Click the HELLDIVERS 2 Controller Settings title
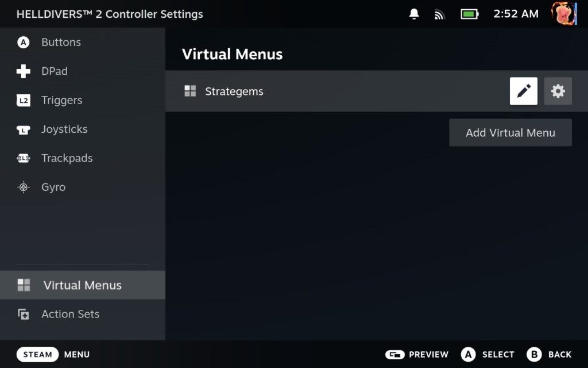This screenshot has width=588, height=368. pos(110,14)
